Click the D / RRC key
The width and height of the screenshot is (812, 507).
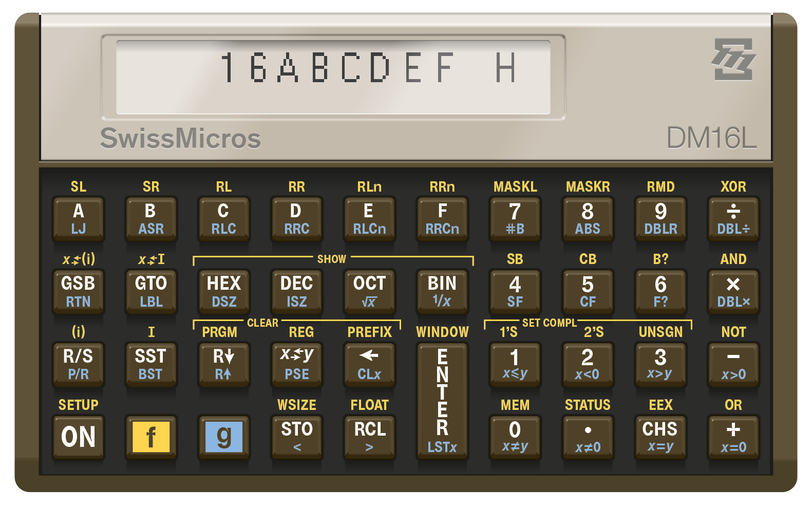coord(297,219)
